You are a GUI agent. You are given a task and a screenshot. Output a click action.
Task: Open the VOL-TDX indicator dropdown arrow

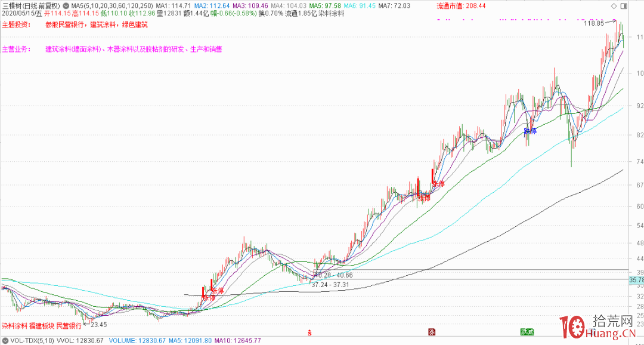click(5, 341)
